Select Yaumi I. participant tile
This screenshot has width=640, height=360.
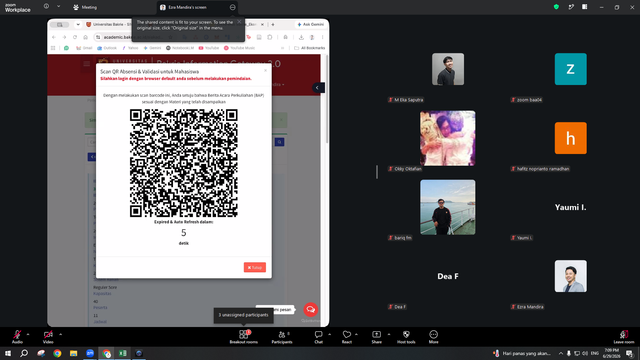[x=571, y=207]
